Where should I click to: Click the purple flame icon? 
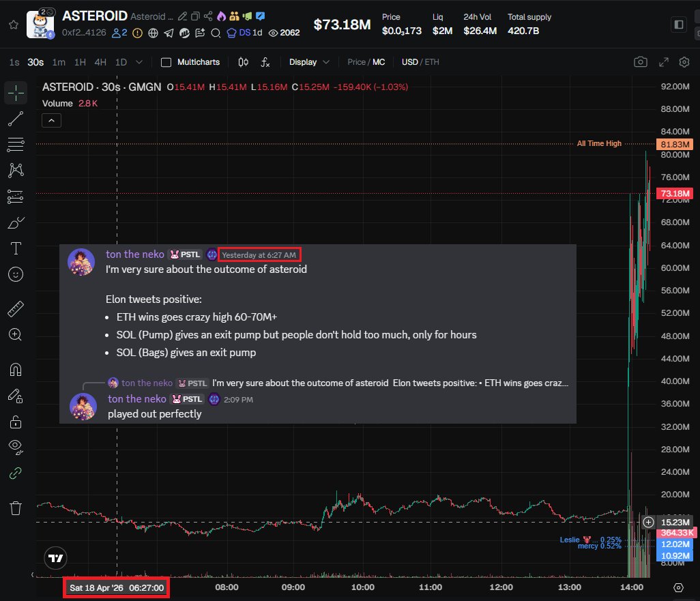click(x=222, y=16)
